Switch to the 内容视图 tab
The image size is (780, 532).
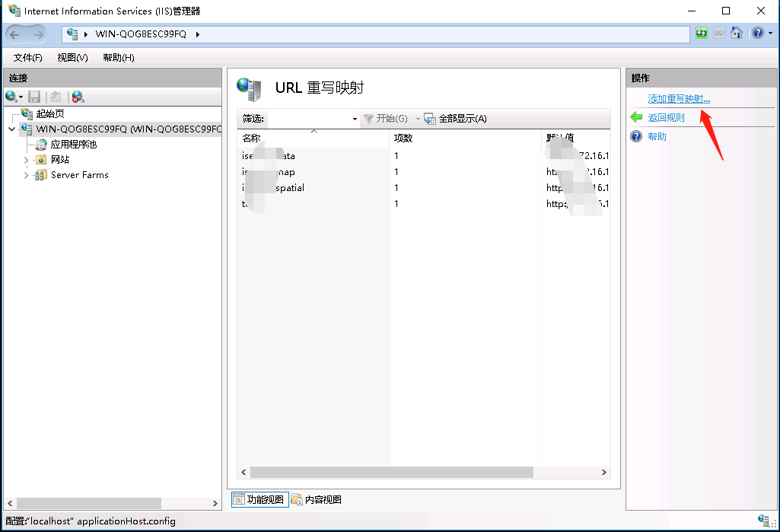[x=317, y=499]
